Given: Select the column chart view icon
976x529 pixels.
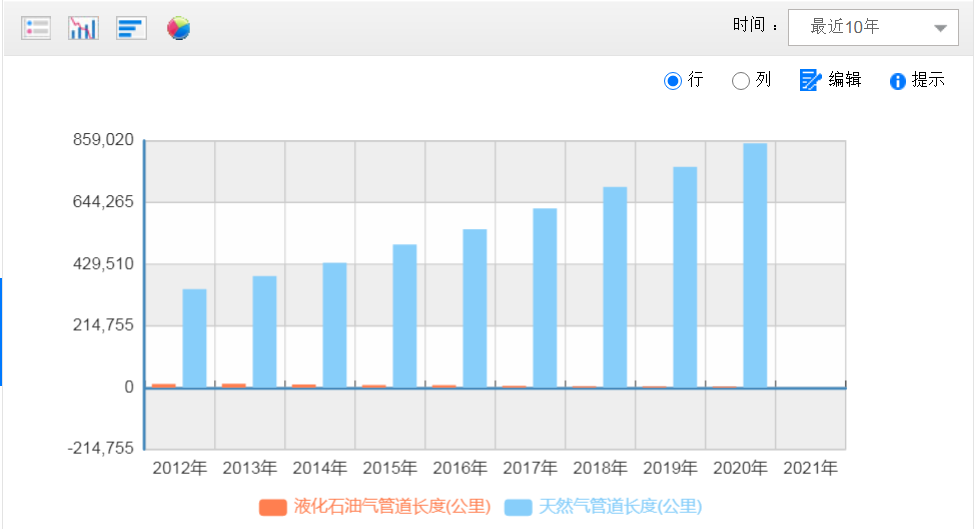Looking at the screenshot, I should (83, 28).
